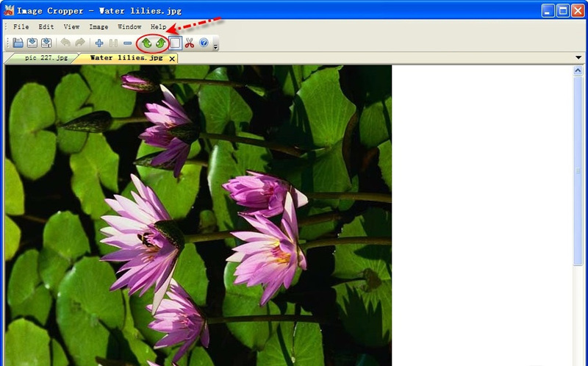This screenshot has height=366, width=588.
Task: Toggle the selection rectangle tool
Action: [x=175, y=43]
